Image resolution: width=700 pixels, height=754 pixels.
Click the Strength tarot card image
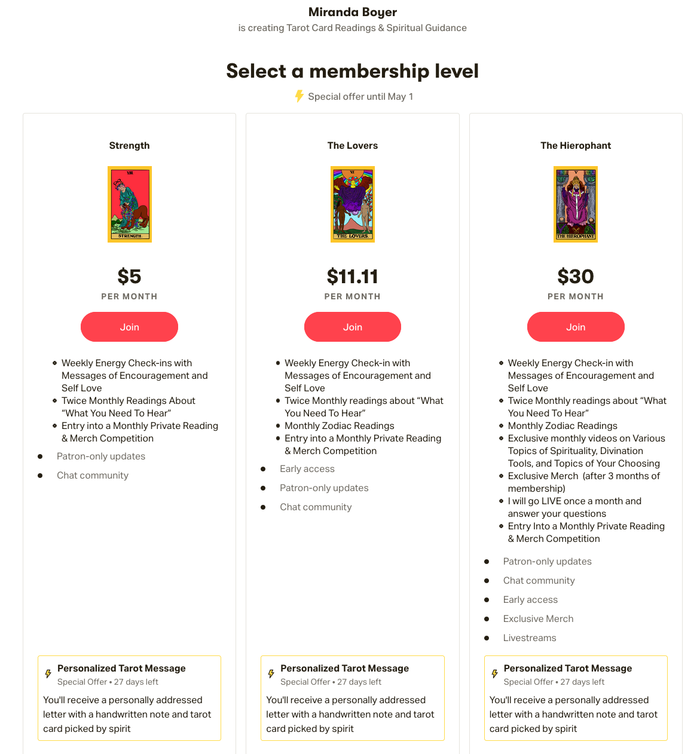click(x=130, y=204)
